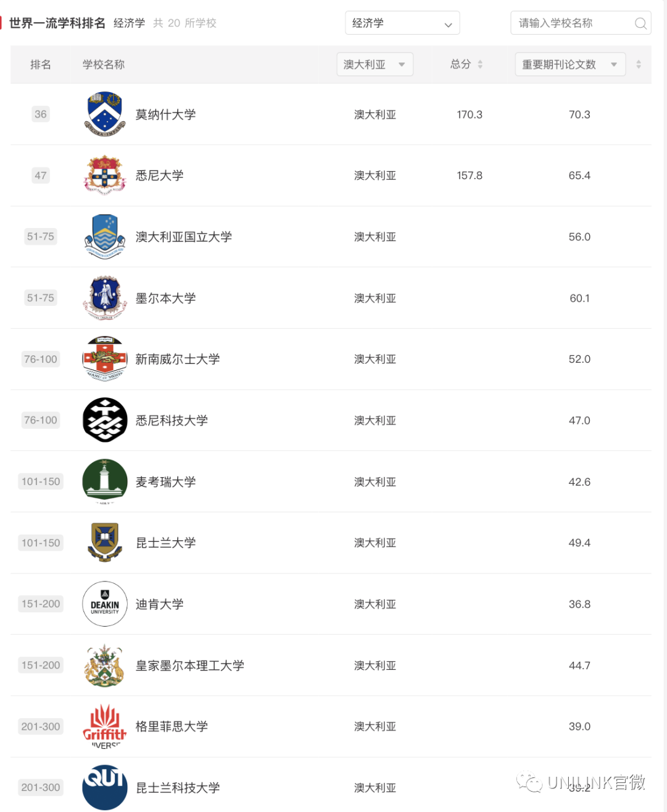
Task: Open 莫纳什大学 school link
Action: [166, 114]
